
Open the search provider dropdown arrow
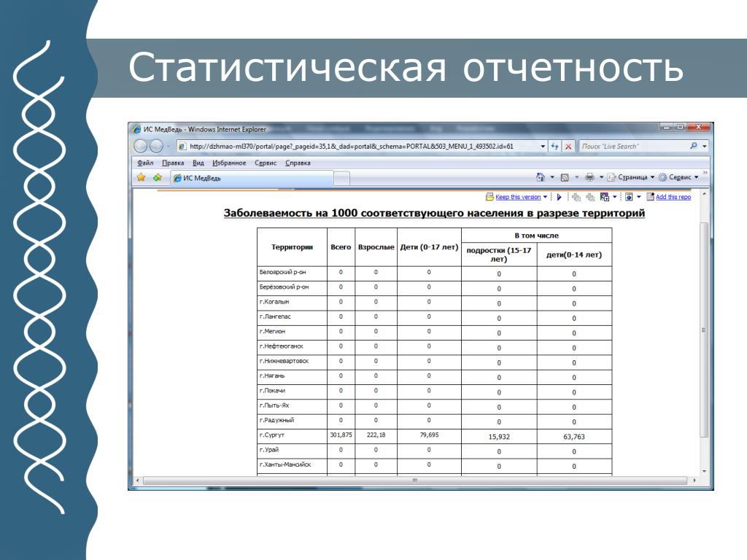[x=704, y=146]
